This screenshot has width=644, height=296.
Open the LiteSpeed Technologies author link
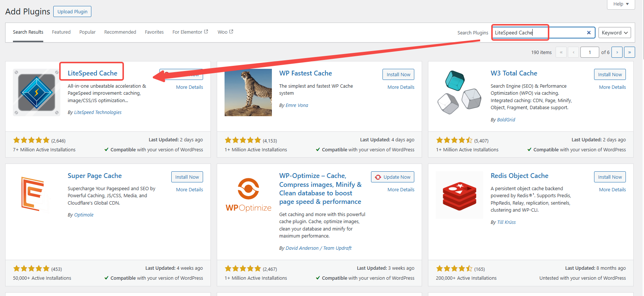click(x=98, y=112)
